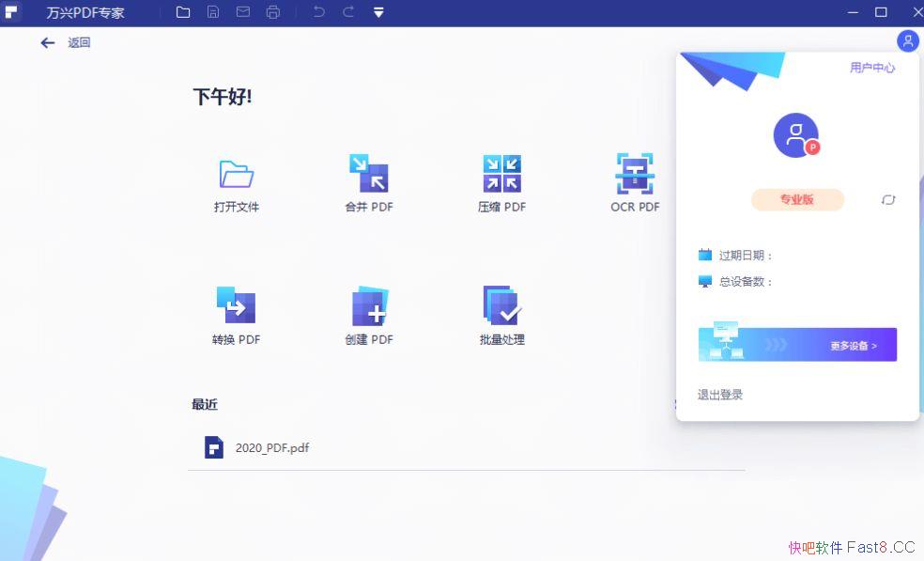The image size is (924, 561).
Task: Open the Convert PDF tool
Action: (236, 305)
